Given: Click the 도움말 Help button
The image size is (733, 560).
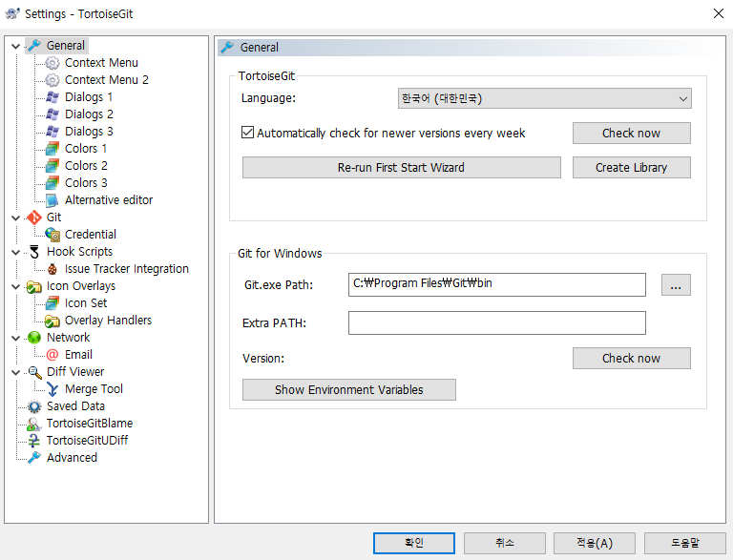Looking at the screenshot, I should (x=685, y=543).
